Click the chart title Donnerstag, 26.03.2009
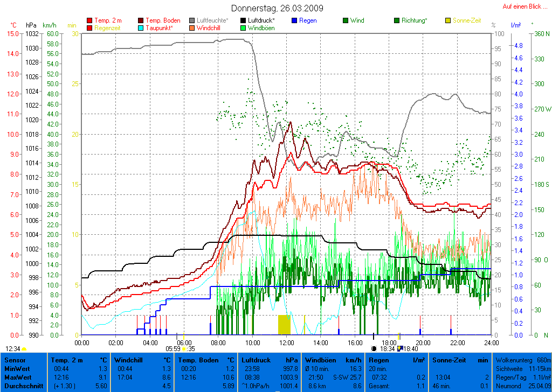 coord(277,8)
